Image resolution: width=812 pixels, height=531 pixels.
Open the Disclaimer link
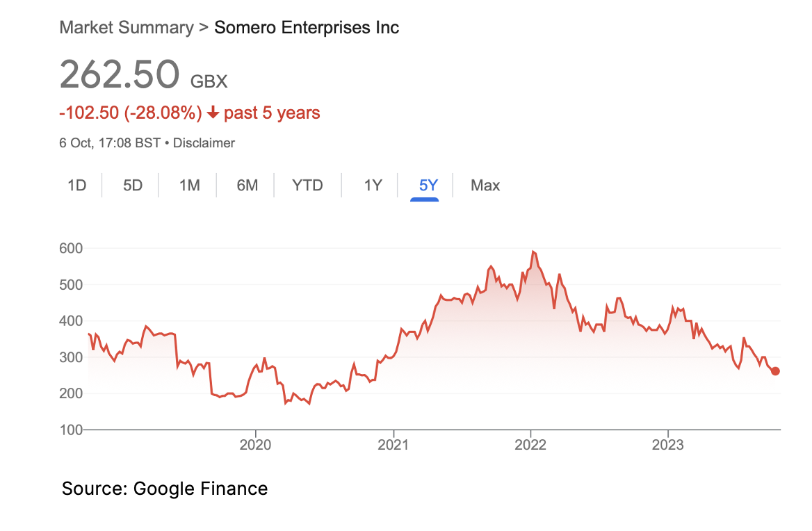[204, 143]
